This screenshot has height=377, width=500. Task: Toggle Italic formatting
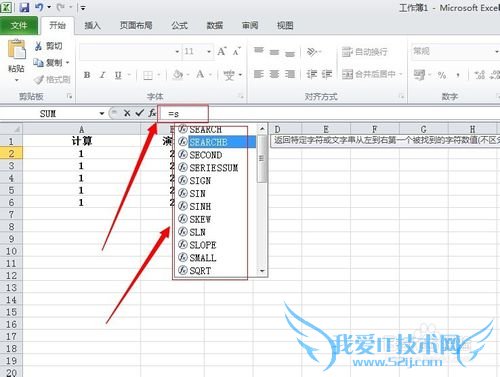(x=103, y=75)
